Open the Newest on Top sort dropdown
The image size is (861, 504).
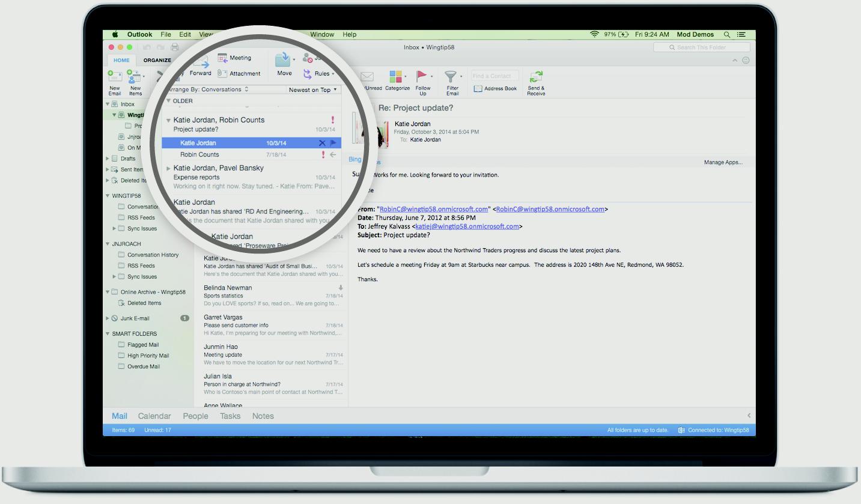pyautogui.click(x=312, y=90)
